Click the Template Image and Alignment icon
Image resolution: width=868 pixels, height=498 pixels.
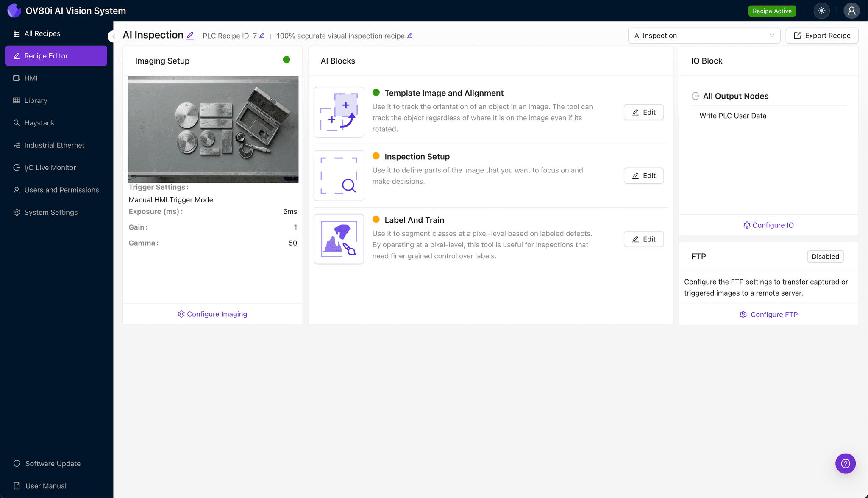click(339, 112)
